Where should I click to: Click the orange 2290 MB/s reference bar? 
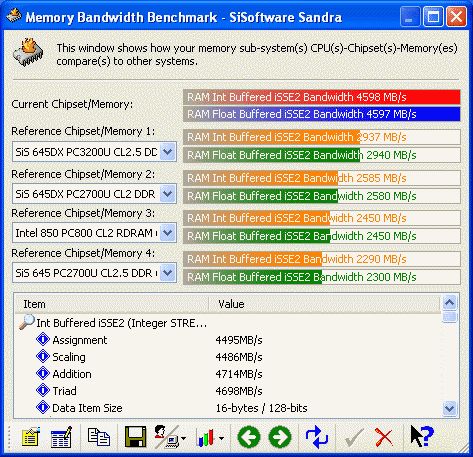coord(322,259)
